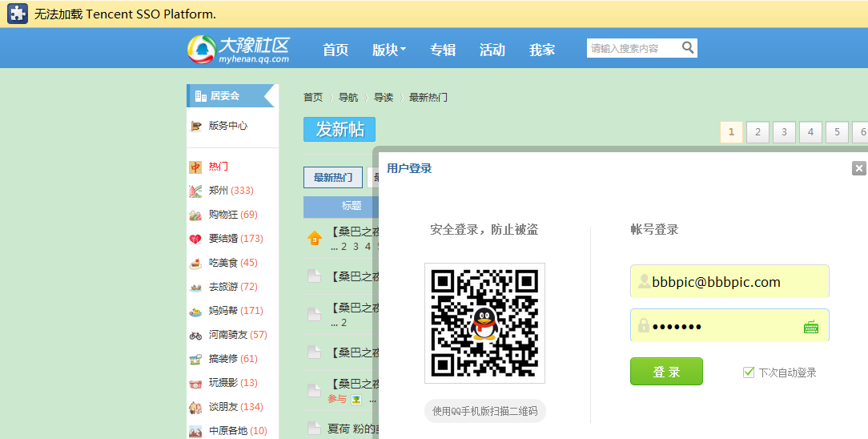The width and height of the screenshot is (868, 439).
Task: Open the 我家 navigation item
Action: (542, 50)
